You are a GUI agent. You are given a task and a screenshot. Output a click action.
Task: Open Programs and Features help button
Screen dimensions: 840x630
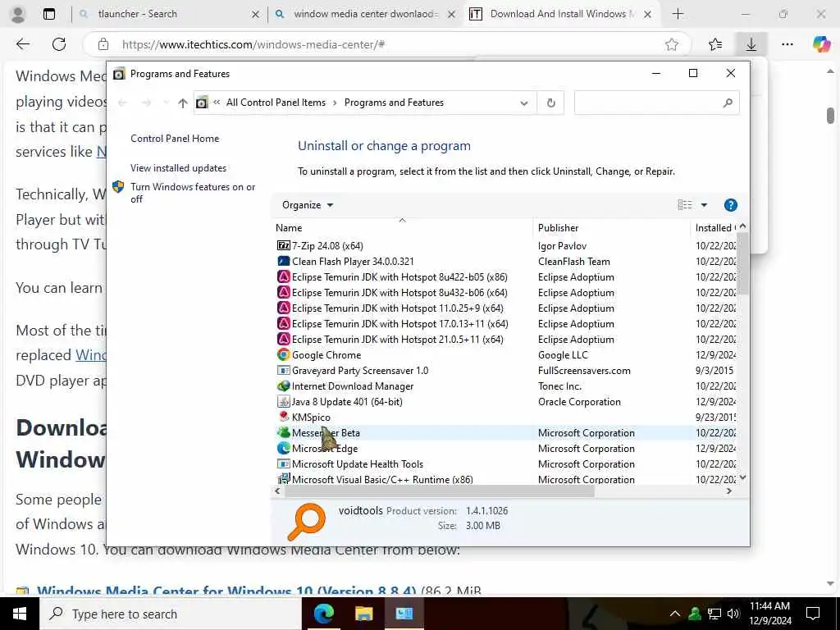pyautogui.click(x=730, y=205)
